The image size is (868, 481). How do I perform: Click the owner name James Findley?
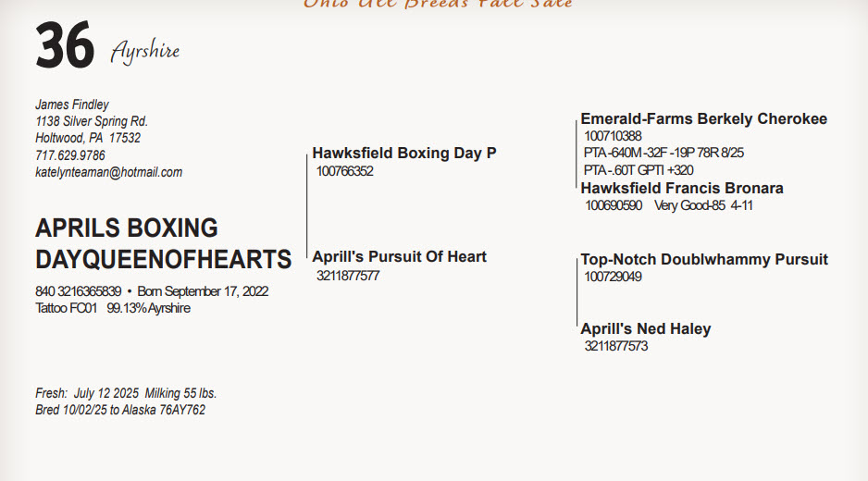pos(72,105)
